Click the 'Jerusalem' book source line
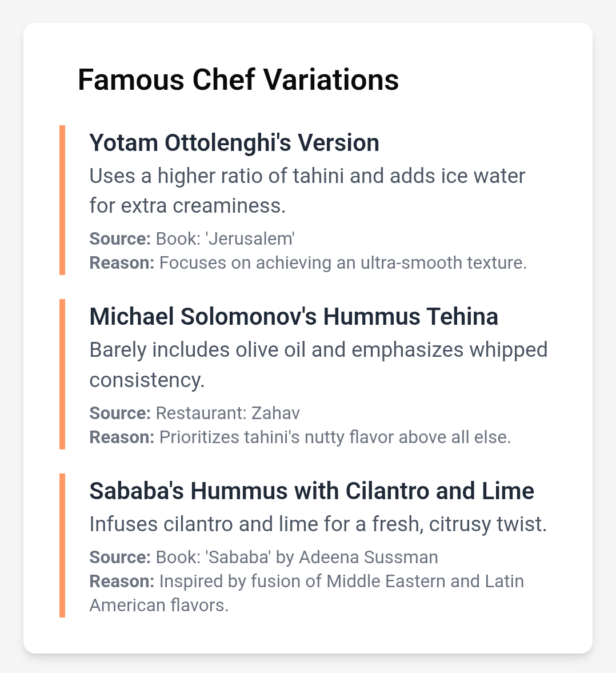 pos(192,238)
